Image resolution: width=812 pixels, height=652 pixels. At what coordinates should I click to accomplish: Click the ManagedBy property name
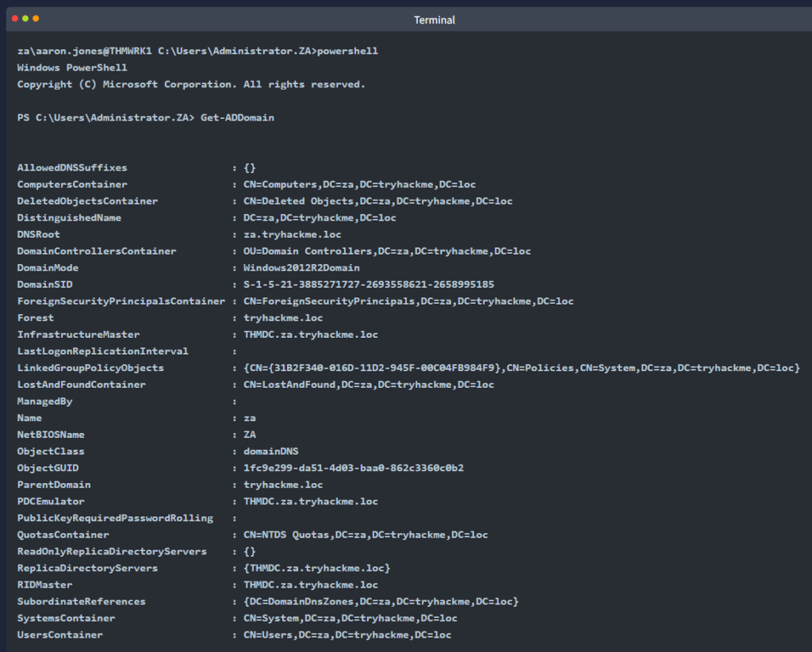44,401
